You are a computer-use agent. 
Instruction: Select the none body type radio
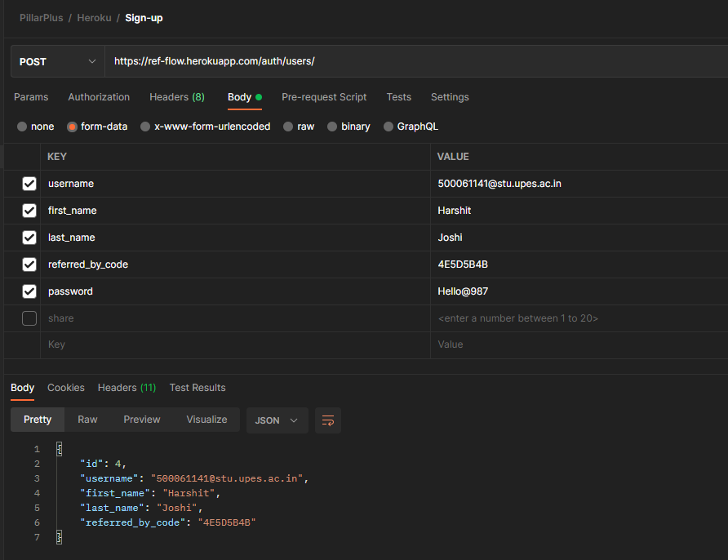pos(22,127)
